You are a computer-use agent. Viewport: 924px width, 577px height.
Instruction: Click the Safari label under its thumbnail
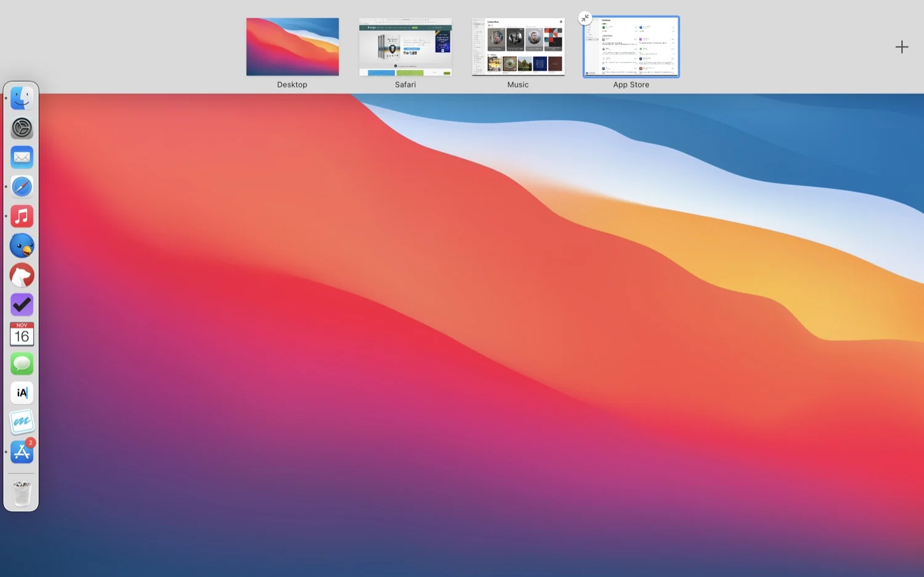pyautogui.click(x=405, y=85)
